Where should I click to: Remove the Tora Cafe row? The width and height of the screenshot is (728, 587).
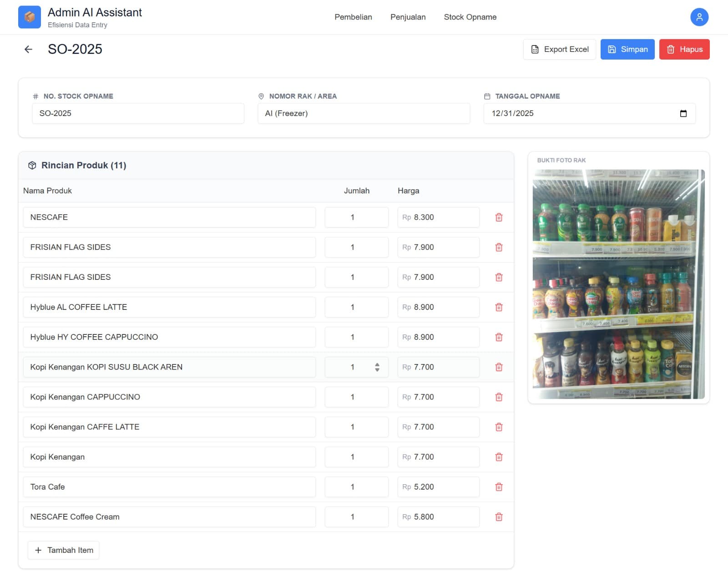pos(499,487)
